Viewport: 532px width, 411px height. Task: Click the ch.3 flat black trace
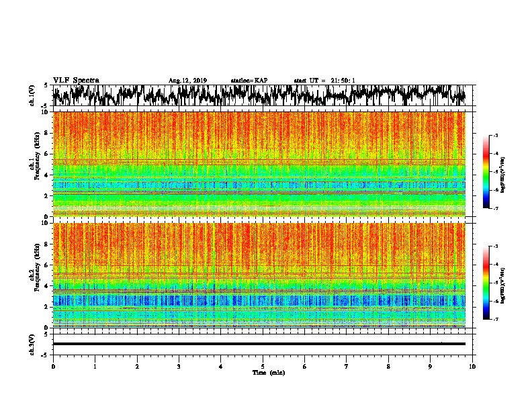coord(259,344)
